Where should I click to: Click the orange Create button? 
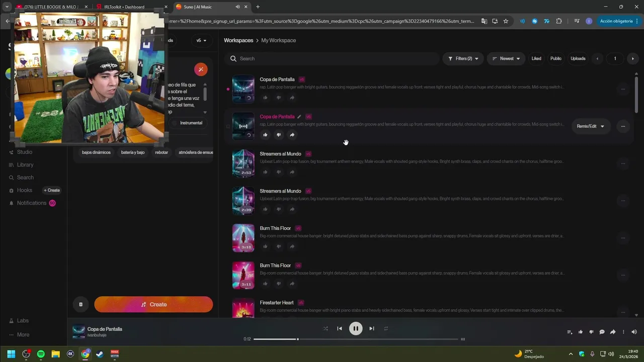(153, 304)
